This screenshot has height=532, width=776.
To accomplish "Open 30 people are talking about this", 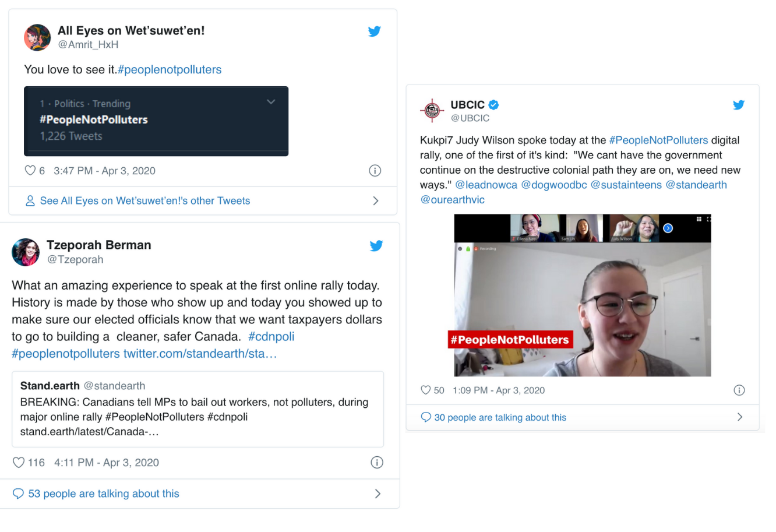I will pyautogui.click(x=500, y=418).
